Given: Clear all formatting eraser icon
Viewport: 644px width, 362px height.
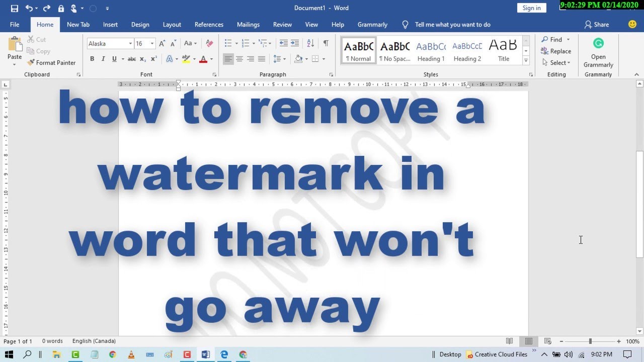Looking at the screenshot, I should point(210,44).
